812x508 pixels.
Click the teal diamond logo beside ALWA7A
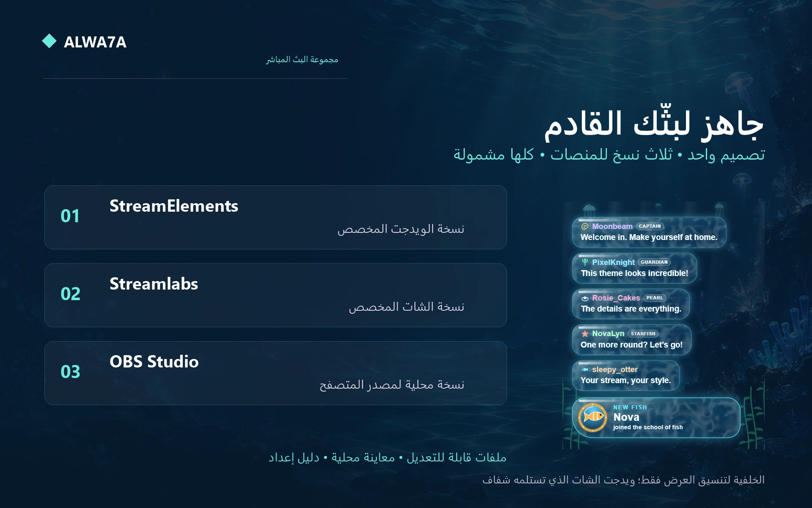click(49, 41)
